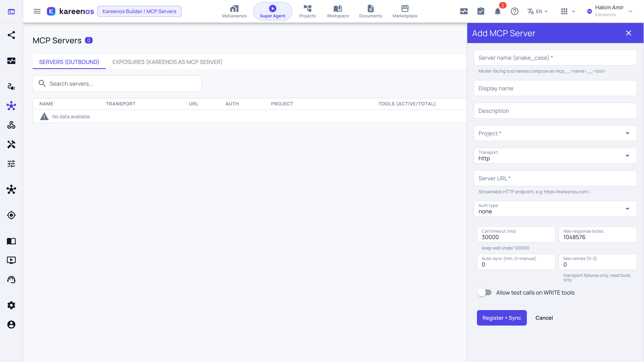Open the header monitoring pulse icon
The width and height of the screenshot is (644, 362).
tap(464, 11)
